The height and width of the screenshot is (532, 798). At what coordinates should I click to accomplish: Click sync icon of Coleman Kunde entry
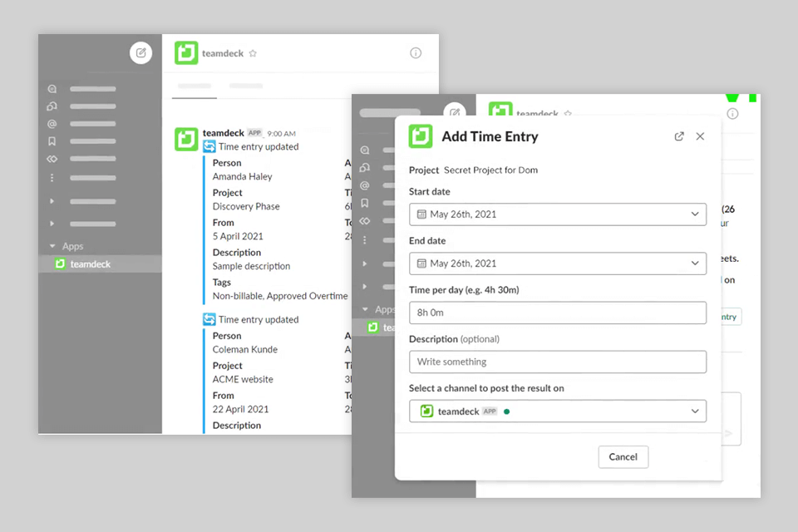(209, 319)
